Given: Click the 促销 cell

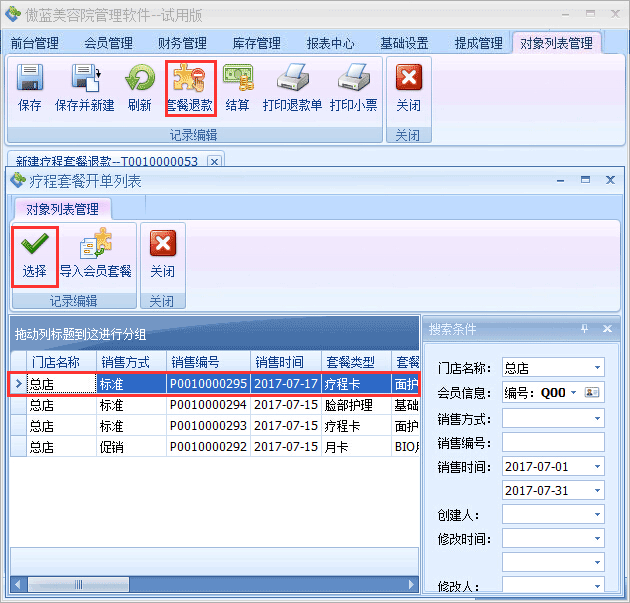Looking at the screenshot, I should pos(131,447).
